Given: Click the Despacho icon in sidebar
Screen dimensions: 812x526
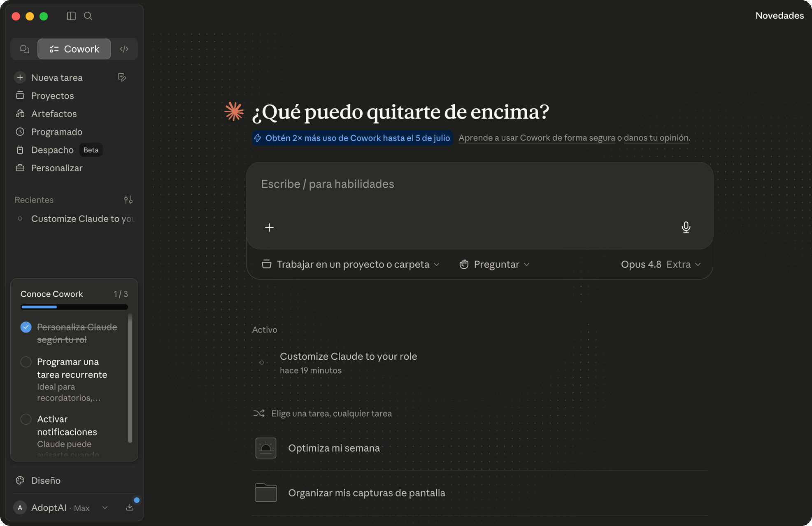Looking at the screenshot, I should (20, 150).
